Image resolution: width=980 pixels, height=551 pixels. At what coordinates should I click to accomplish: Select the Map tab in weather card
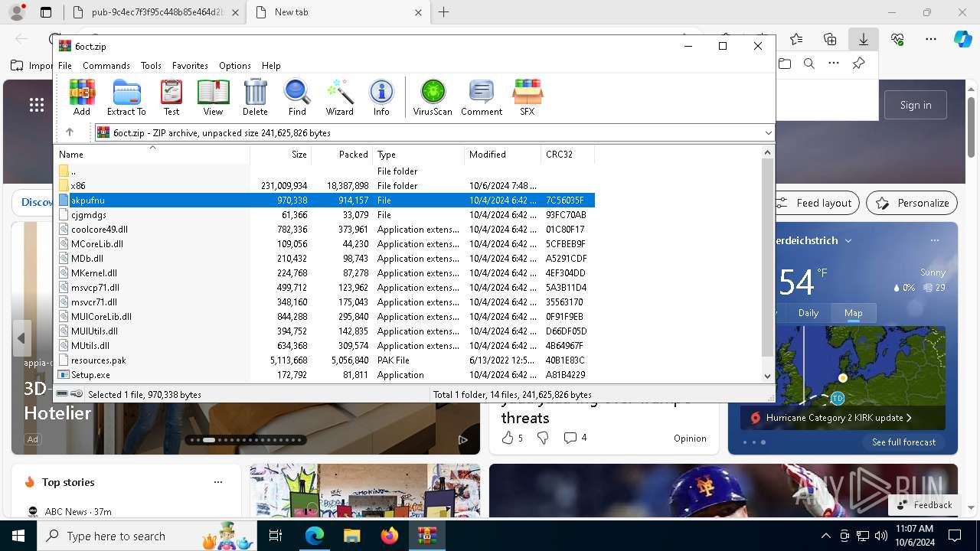pyautogui.click(x=853, y=313)
